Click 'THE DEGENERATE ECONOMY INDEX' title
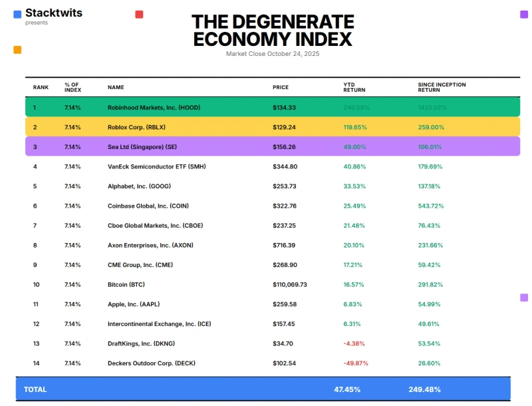Screen dimensions: 532x406 coord(273,30)
